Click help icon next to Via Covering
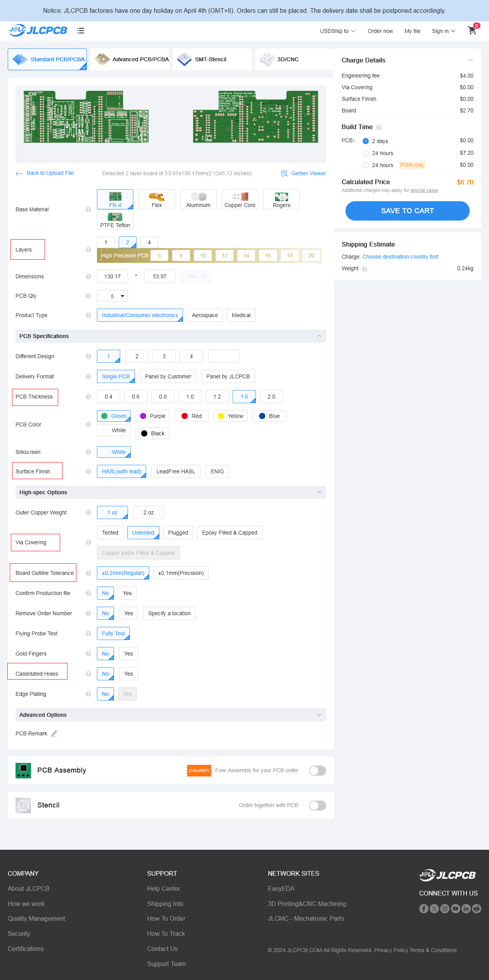Image resolution: width=489 pixels, height=980 pixels. (x=88, y=542)
